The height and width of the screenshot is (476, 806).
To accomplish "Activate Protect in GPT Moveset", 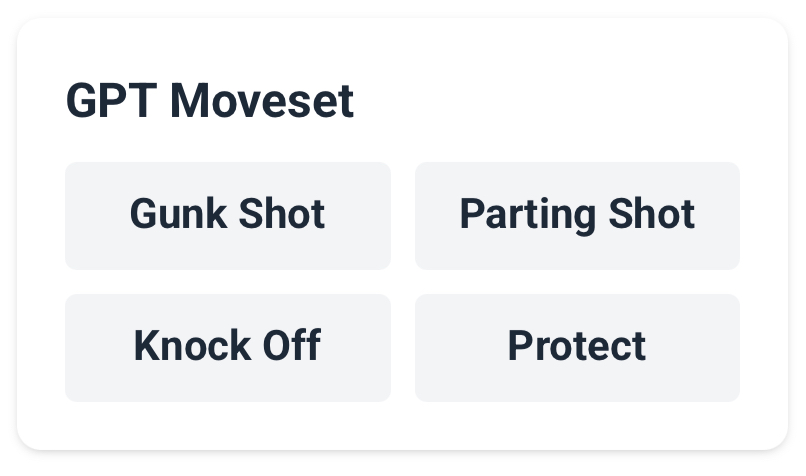I will 577,347.
